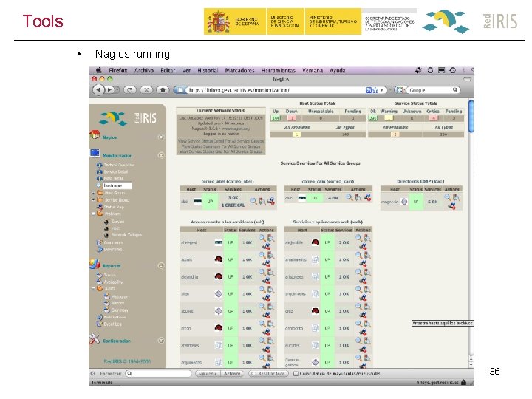Click the green Up hosts count cell
This screenshot has height=399, width=532.
coord(275,118)
